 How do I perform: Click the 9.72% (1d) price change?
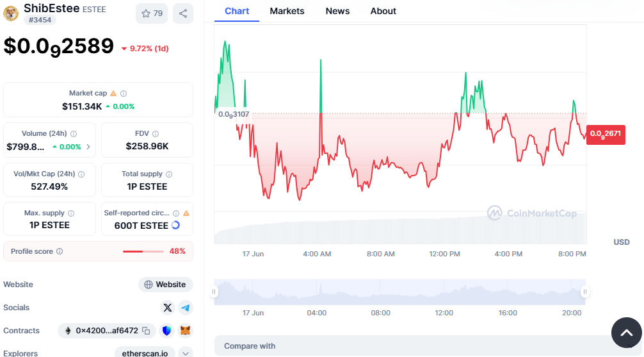[145, 49]
